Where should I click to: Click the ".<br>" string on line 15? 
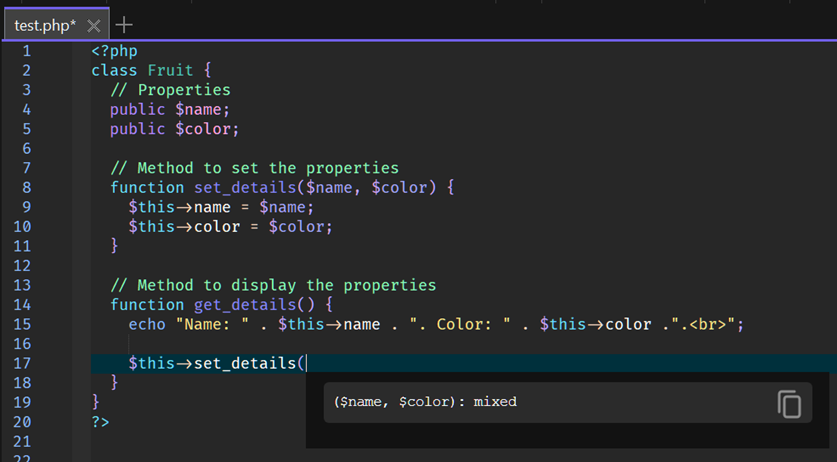[704, 325]
